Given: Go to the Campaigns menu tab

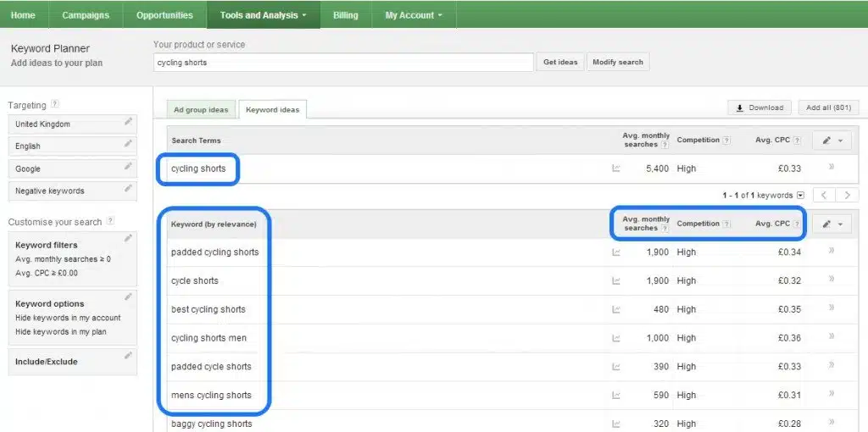Looking at the screenshot, I should [x=86, y=15].
